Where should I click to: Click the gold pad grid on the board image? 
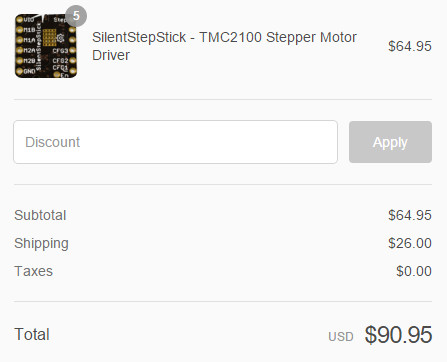click(x=49, y=37)
